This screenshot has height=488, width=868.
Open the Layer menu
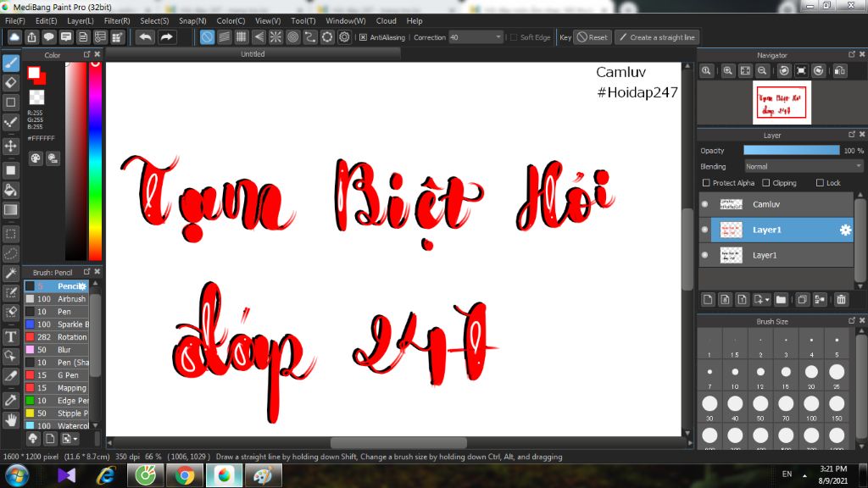pyautogui.click(x=81, y=20)
